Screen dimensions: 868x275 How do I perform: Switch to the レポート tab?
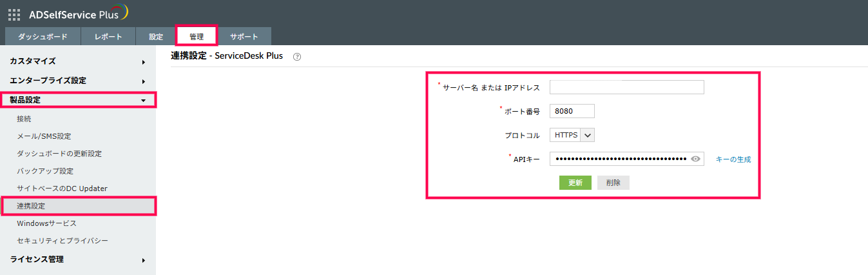[x=108, y=37]
